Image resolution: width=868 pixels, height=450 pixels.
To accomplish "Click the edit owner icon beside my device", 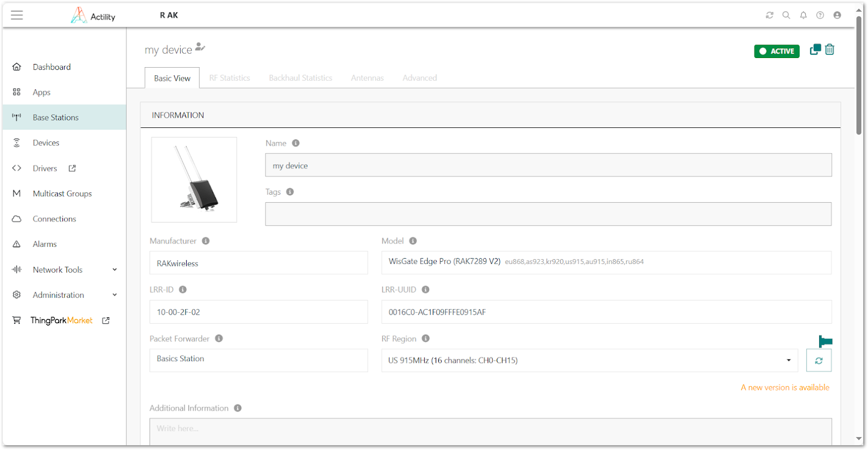I will tap(200, 47).
